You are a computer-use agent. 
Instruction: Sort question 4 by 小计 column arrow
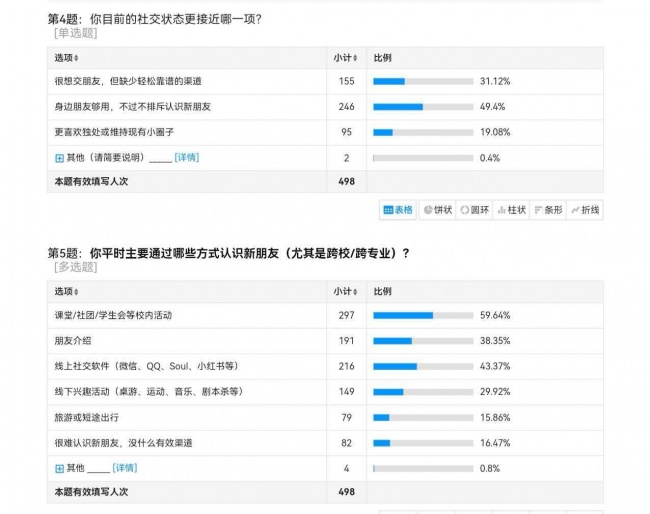[355, 58]
